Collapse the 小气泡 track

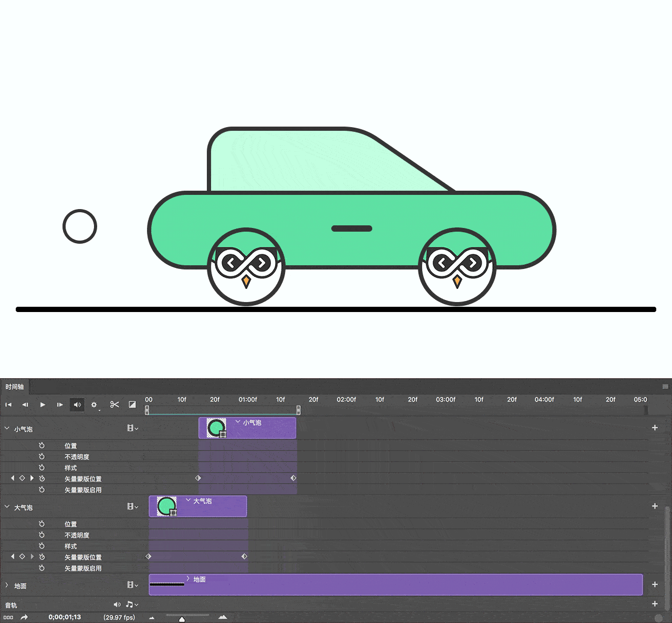[x=7, y=429]
